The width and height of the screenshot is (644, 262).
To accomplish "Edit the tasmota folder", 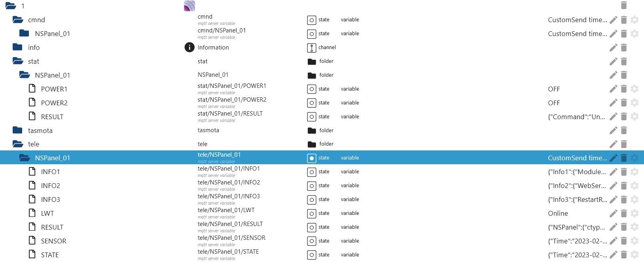I will (x=613, y=130).
